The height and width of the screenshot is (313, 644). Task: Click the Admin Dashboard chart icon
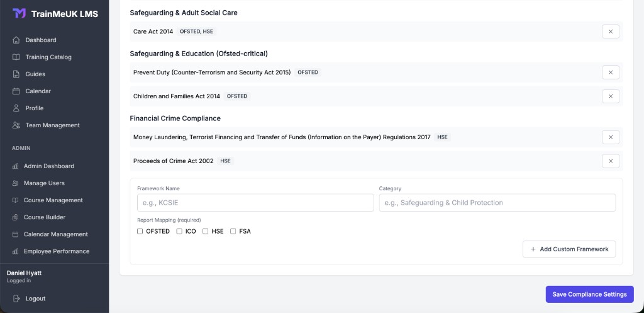(15, 166)
